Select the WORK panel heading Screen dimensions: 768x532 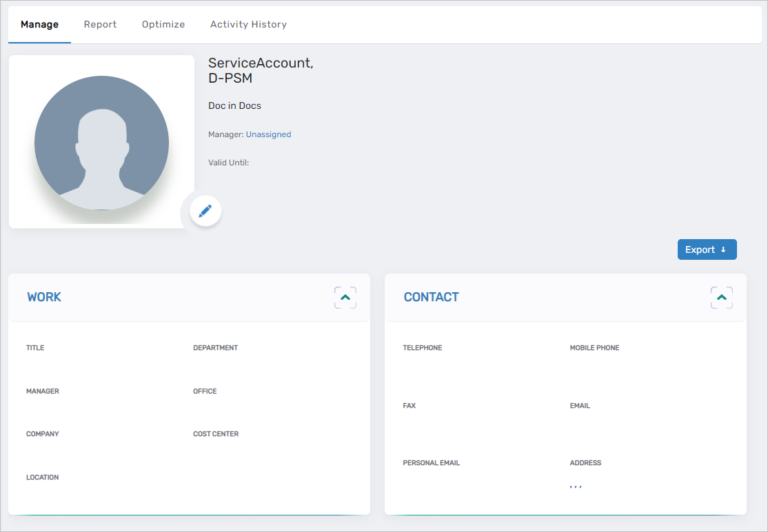[x=44, y=297]
